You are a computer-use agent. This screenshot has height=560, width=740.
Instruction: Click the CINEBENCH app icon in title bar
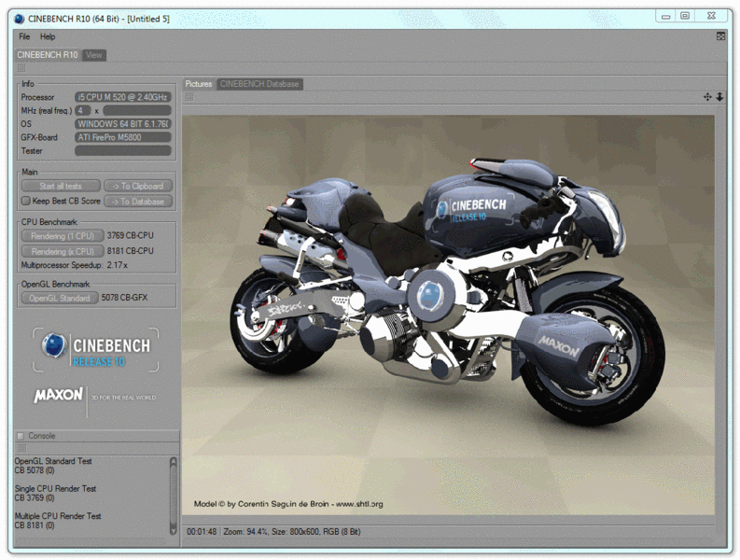(x=20, y=19)
